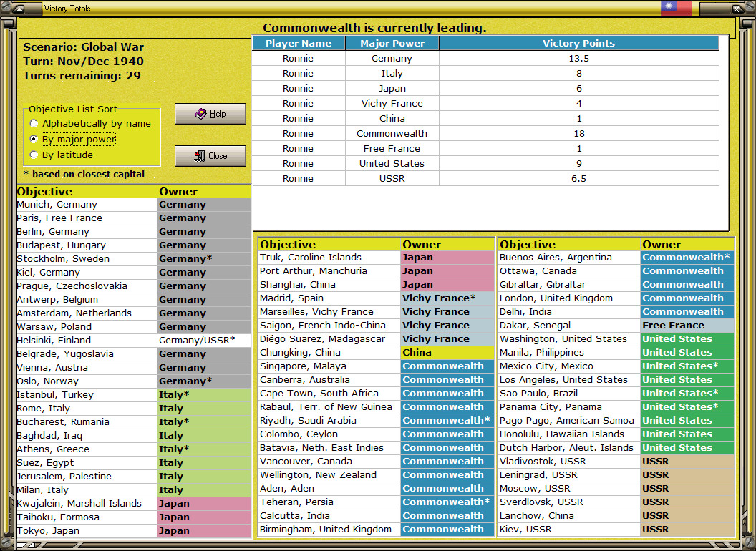Click the Suez, Egypt objective
The width and height of the screenshot is (756, 551).
[x=87, y=463]
